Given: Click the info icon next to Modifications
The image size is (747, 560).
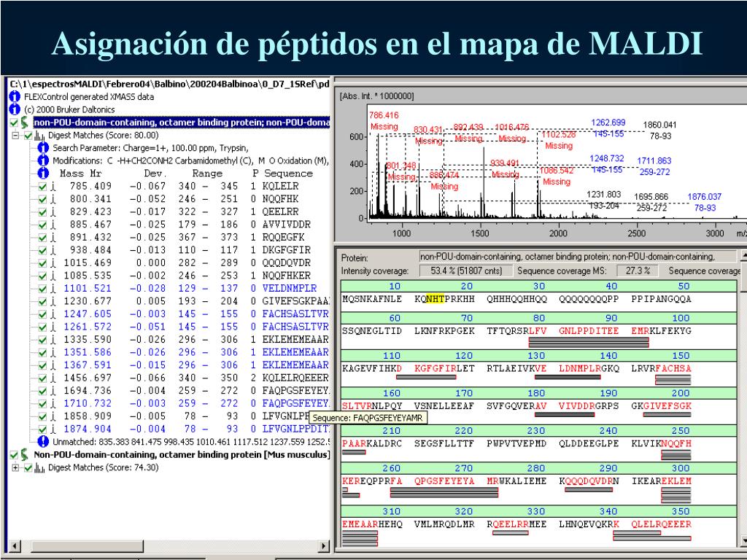Looking at the screenshot, I should click(43, 160).
